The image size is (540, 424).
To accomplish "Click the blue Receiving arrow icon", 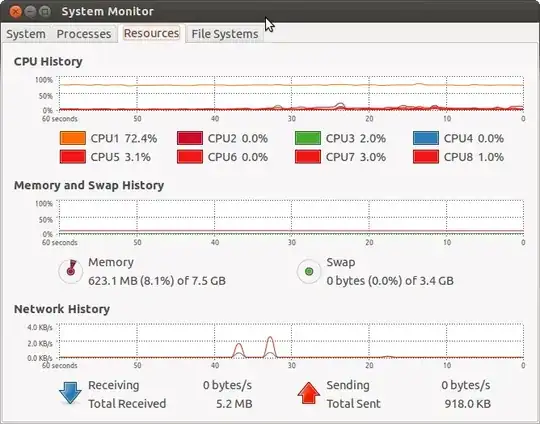I will [70, 393].
